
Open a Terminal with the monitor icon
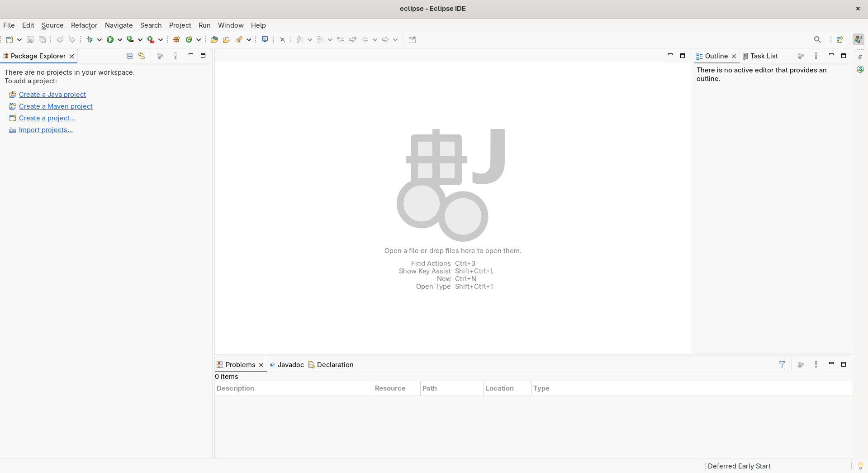click(265, 39)
